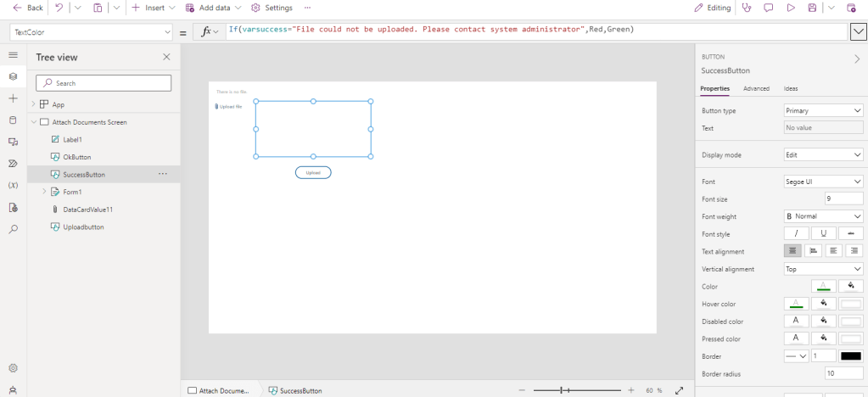Toggle underline font style
This screenshot has height=397, width=868.
(823, 233)
